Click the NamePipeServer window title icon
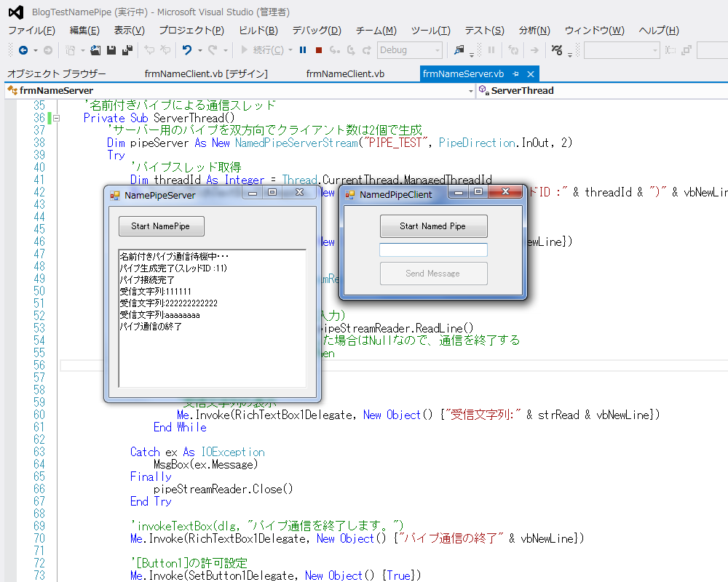 115,196
